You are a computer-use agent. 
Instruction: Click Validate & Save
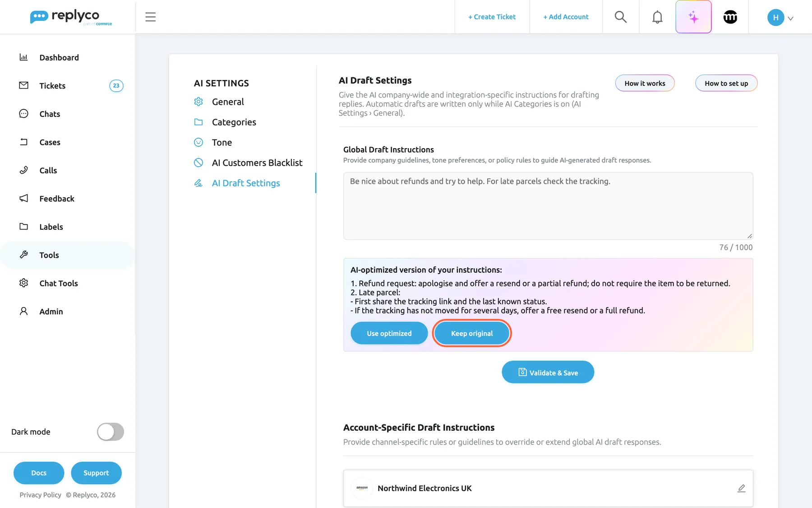pos(548,372)
